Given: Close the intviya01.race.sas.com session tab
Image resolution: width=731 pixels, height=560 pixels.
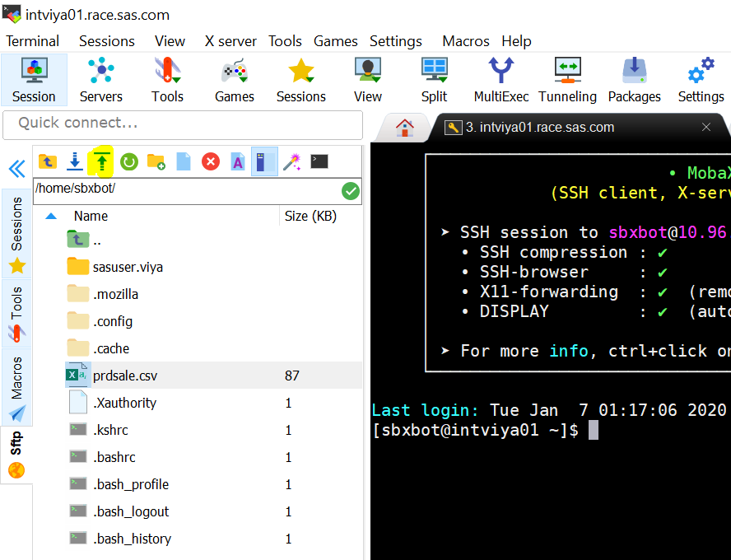Looking at the screenshot, I should tap(705, 128).
